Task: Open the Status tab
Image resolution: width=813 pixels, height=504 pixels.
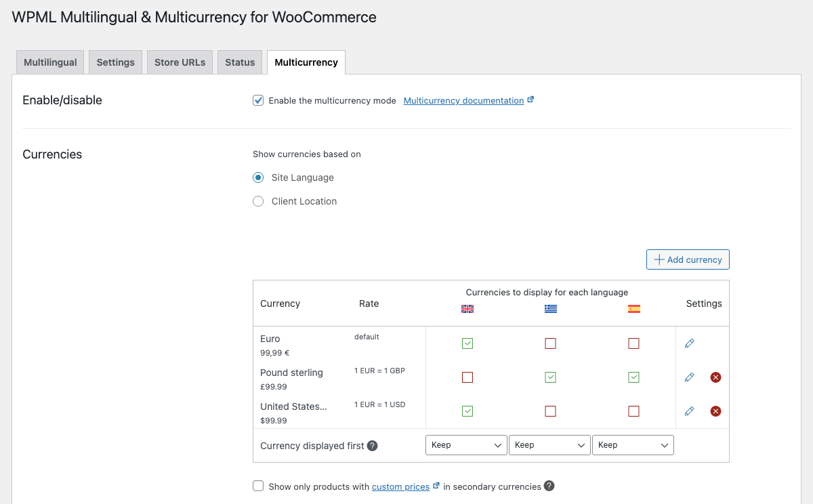Action: pyautogui.click(x=240, y=62)
